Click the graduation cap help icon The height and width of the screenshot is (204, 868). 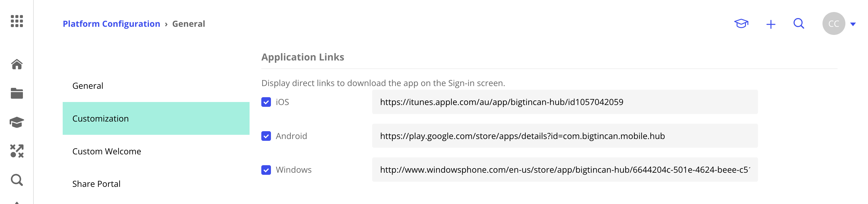pyautogui.click(x=741, y=23)
